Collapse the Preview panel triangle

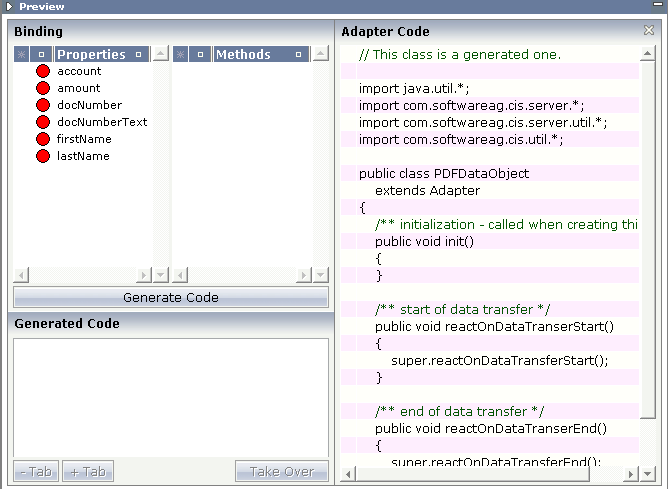click(x=9, y=6)
